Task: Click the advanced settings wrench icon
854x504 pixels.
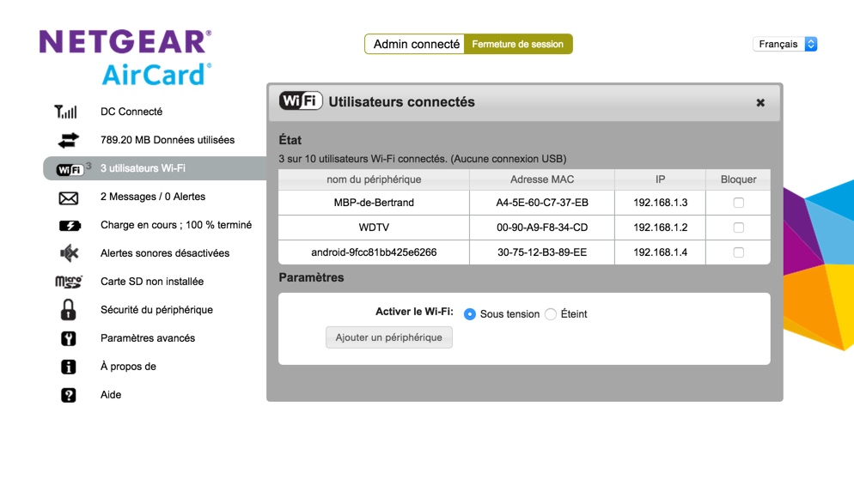Action: tap(68, 338)
